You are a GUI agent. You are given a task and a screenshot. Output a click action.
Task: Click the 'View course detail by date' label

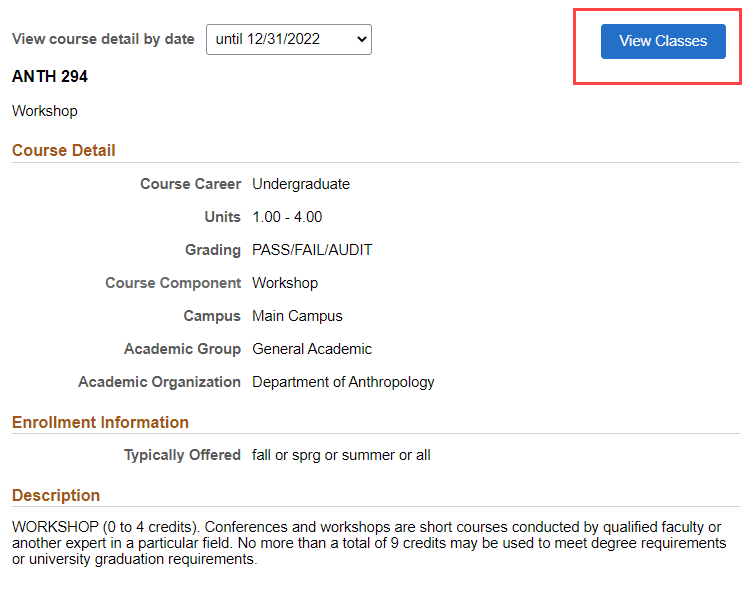[x=103, y=39]
